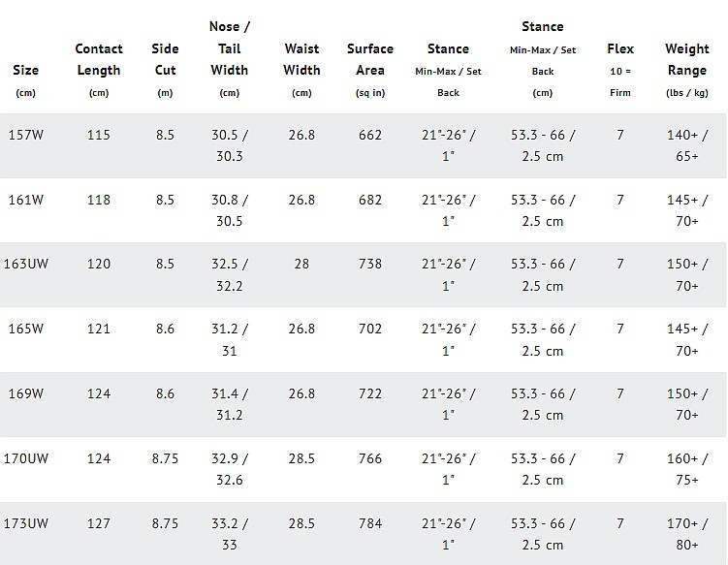Viewport: 728px width, 565px height.
Task: Click the surface area value 738
Action: (370, 264)
